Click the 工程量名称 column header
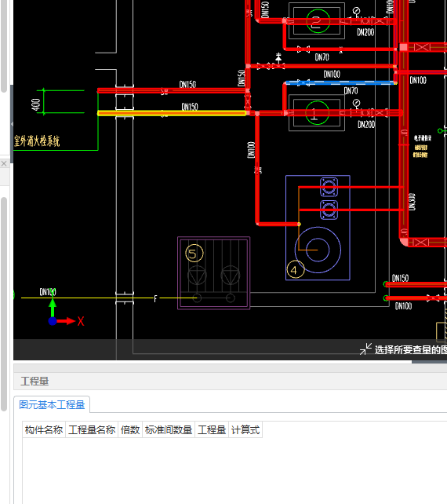447x504 pixels. tap(92, 429)
